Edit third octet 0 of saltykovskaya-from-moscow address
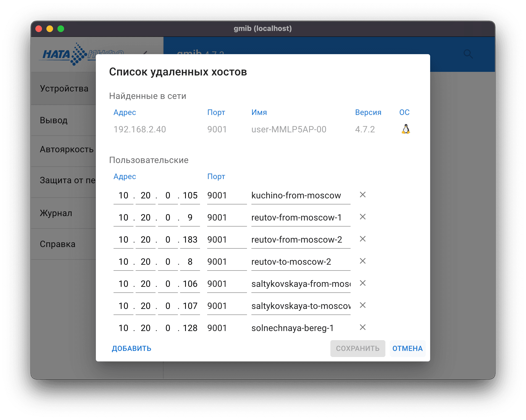Viewport: 526px width, 420px height. [168, 284]
